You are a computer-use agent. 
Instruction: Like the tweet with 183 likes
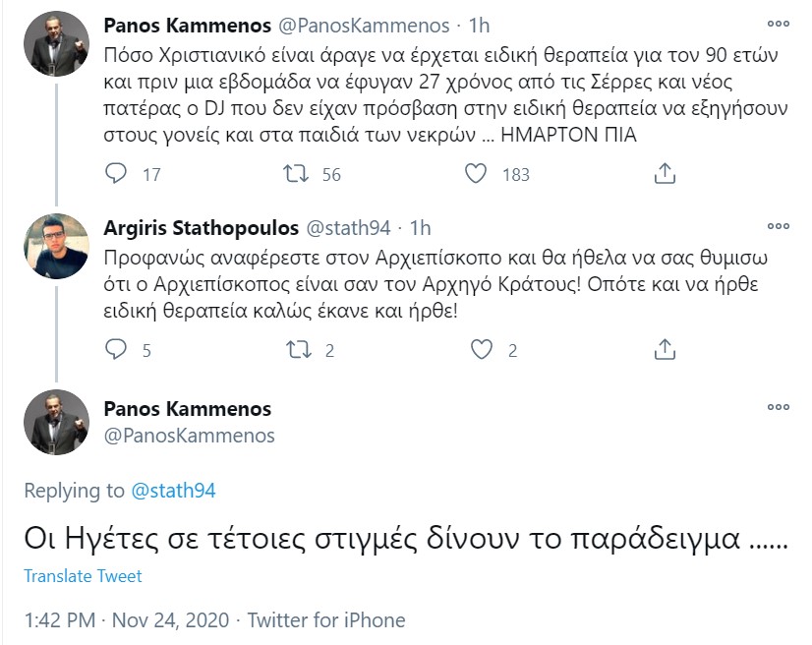point(476,174)
